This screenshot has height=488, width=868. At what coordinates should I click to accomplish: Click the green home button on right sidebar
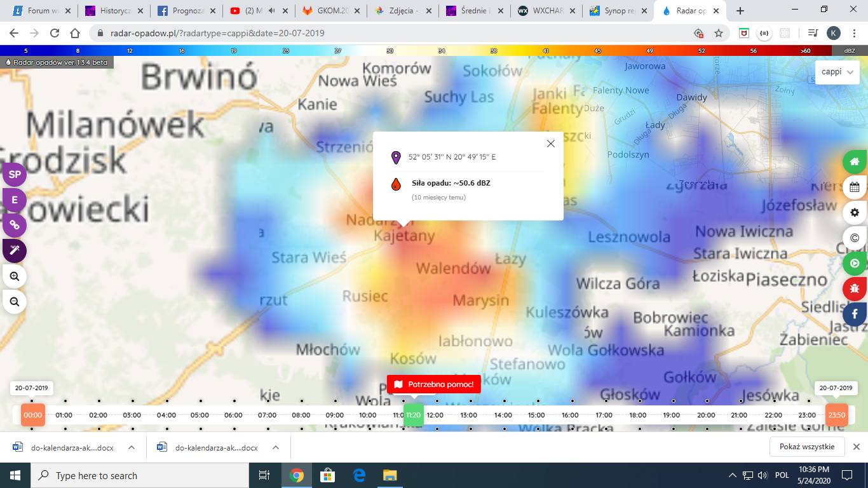[x=855, y=161]
